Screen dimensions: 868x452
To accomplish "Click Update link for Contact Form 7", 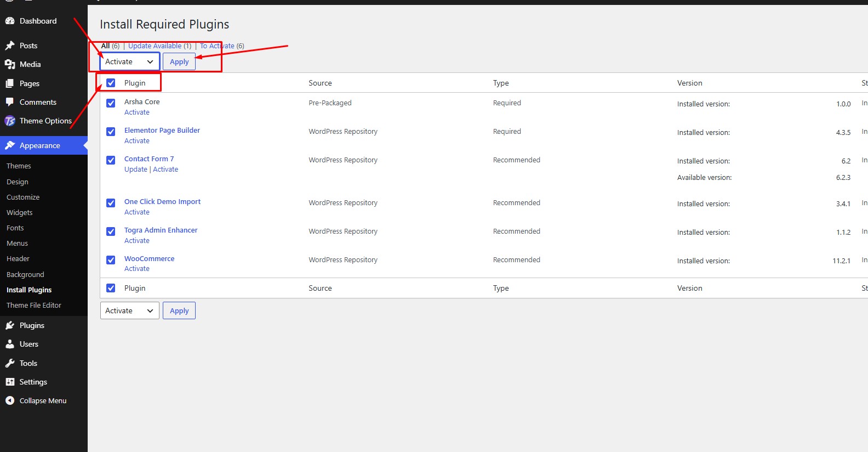I will [x=136, y=169].
